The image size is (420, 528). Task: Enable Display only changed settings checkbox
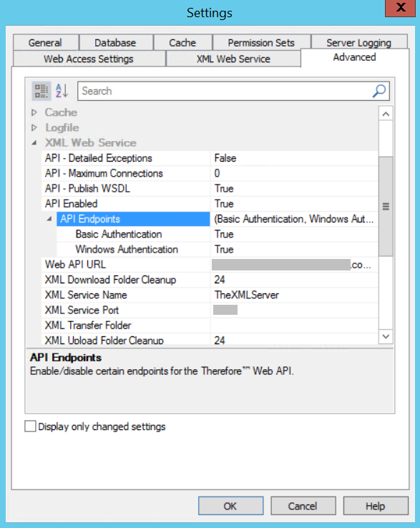(x=30, y=426)
